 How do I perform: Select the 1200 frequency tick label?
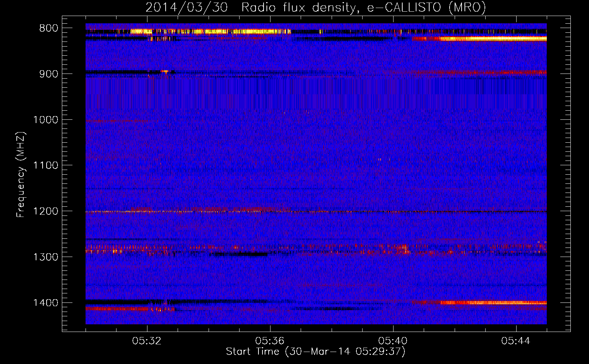46,211
